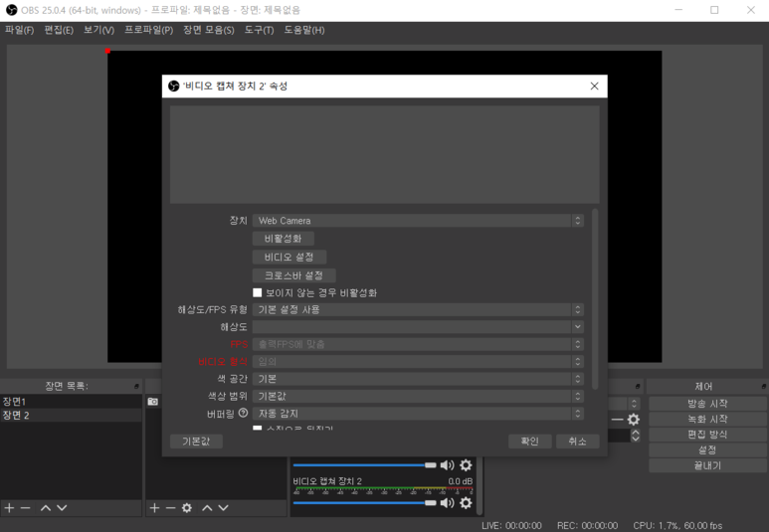Click the 비활성화 button
769x532 pixels.
(283, 239)
